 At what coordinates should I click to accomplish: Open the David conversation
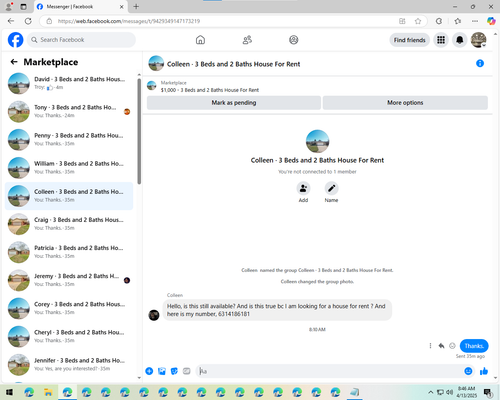pos(69,83)
